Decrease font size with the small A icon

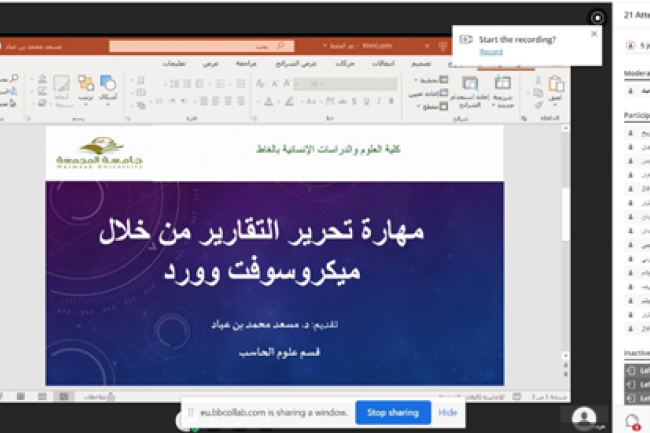click(x=275, y=84)
